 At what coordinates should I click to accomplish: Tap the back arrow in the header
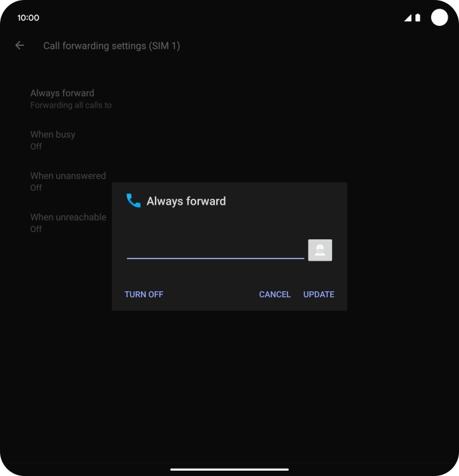20,45
